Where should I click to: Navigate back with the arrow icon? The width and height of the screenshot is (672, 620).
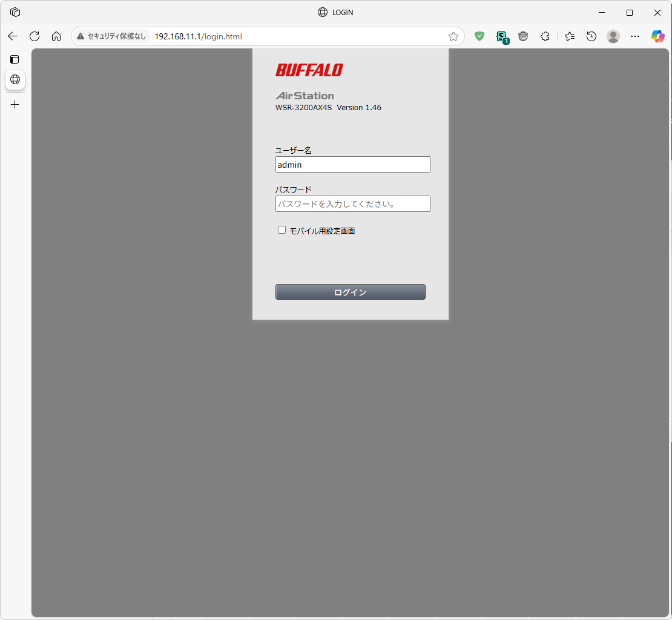pos(13,36)
